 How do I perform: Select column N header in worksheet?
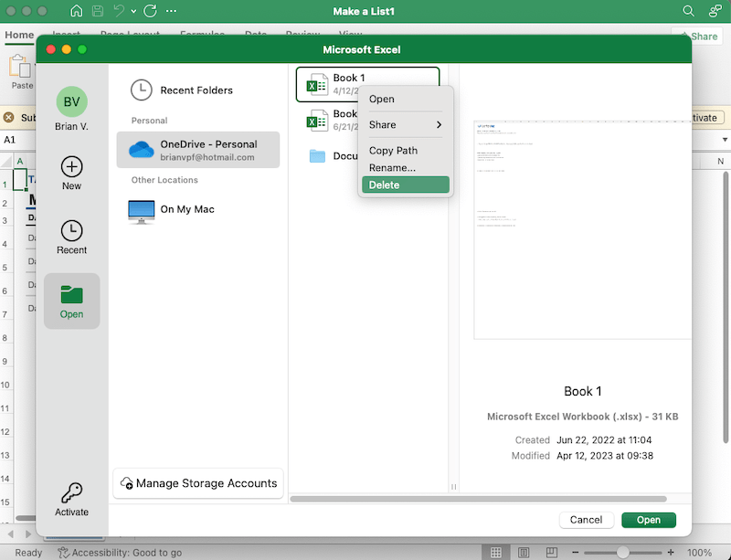pos(720,162)
